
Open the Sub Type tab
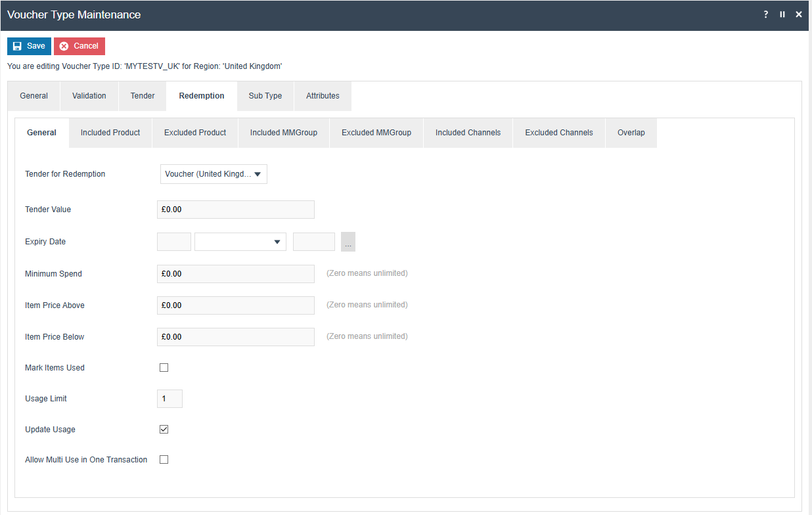tap(265, 96)
